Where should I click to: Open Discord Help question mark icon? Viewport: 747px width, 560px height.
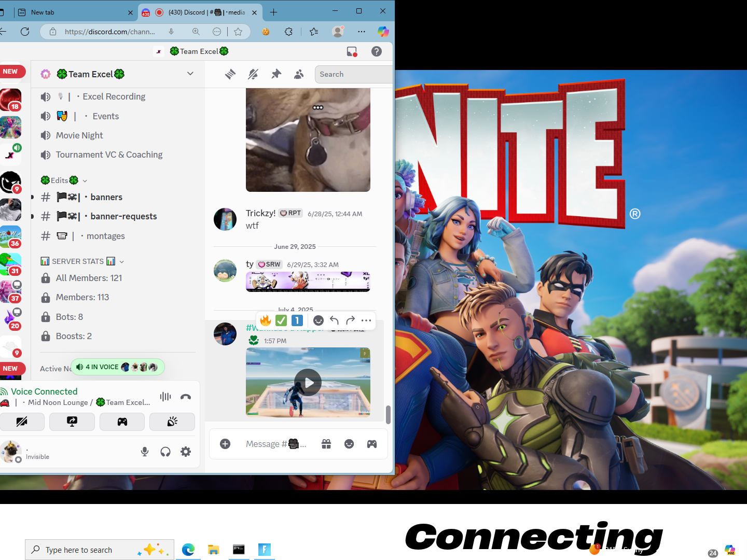(x=377, y=51)
